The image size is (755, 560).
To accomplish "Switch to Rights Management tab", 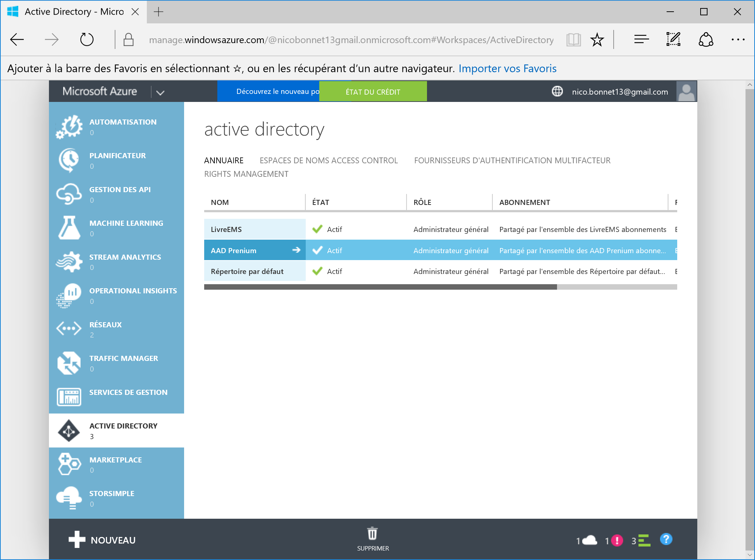I will pos(246,174).
